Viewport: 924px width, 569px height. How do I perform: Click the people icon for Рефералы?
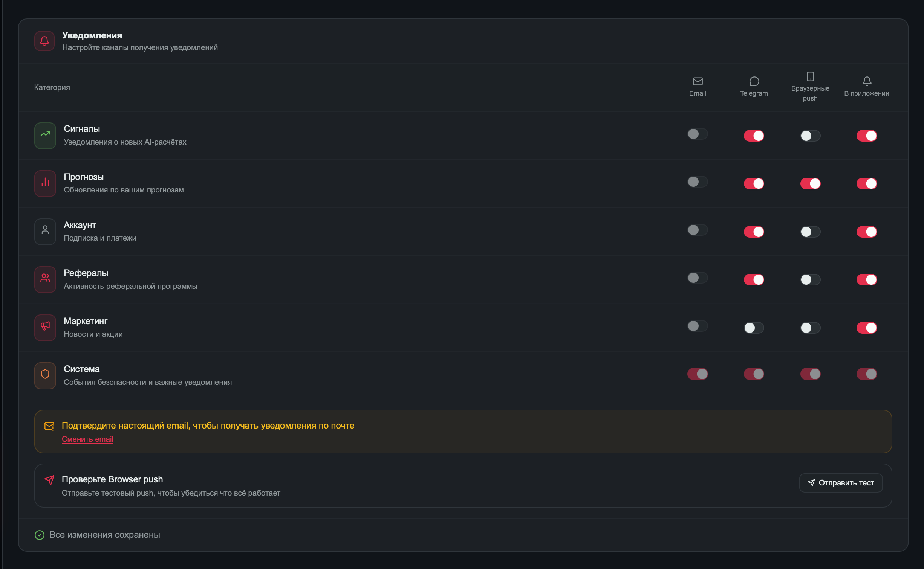[45, 279]
